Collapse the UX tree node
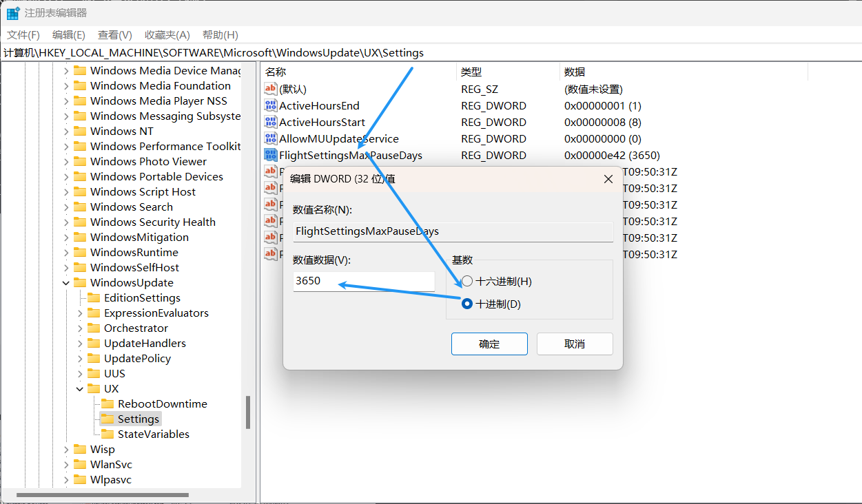 (81, 389)
